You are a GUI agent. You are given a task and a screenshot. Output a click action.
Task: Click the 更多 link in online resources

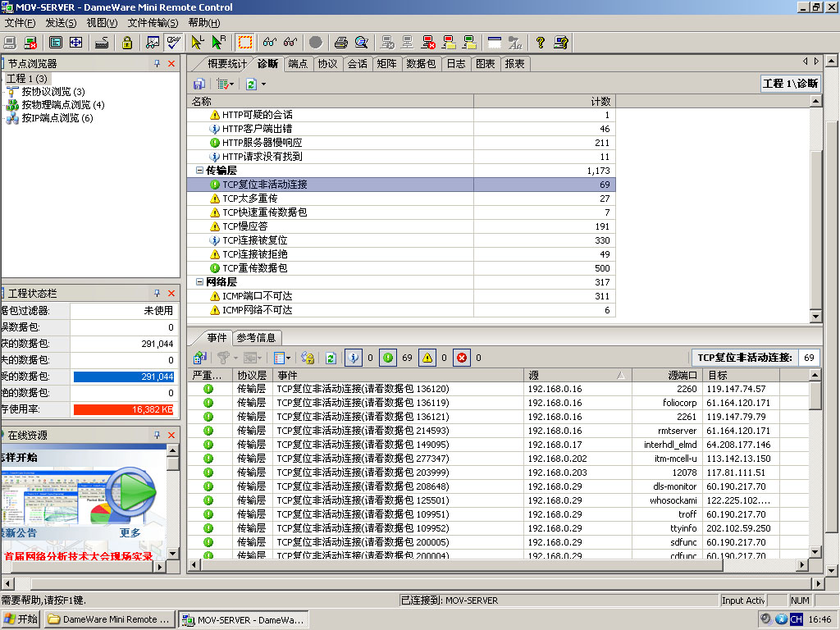coord(130,532)
